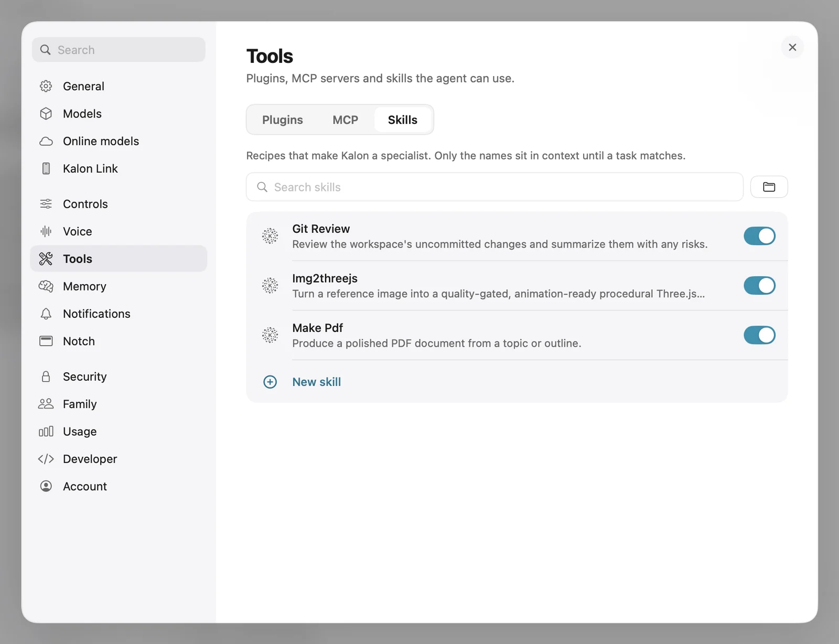Viewport: 839px width, 644px height.
Task: Click the Git Review description text
Action: point(500,244)
